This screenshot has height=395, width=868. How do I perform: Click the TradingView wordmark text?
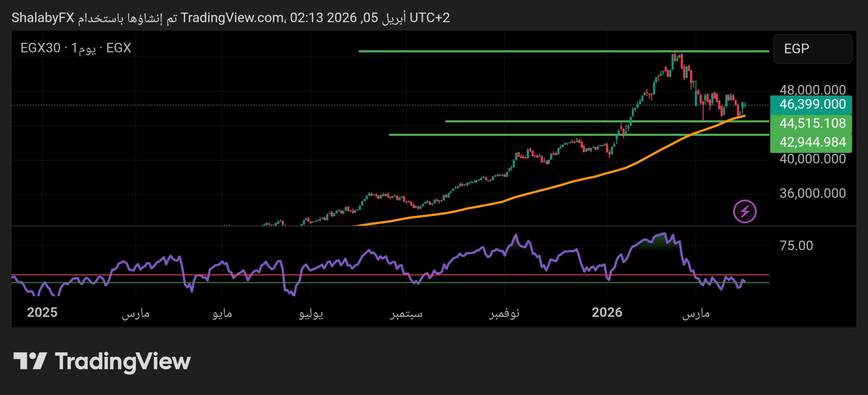(123, 361)
